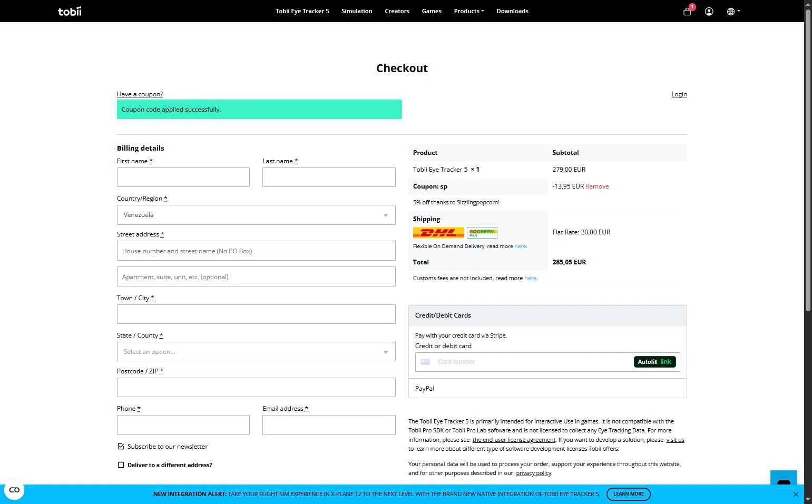The width and height of the screenshot is (812, 504).
Task: Open the Country/Region dropdown showing Venezuela
Action: point(256,215)
